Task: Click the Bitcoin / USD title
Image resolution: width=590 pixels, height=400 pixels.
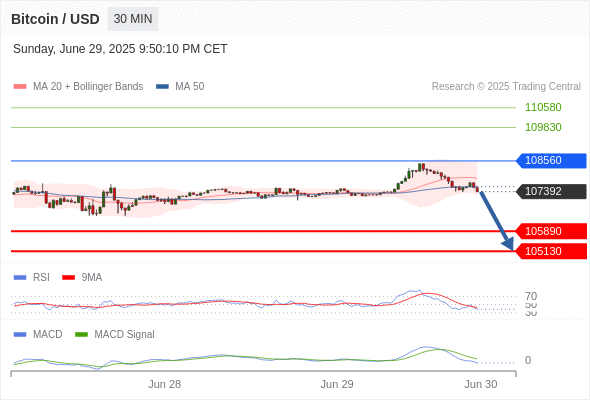Action: [x=55, y=19]
